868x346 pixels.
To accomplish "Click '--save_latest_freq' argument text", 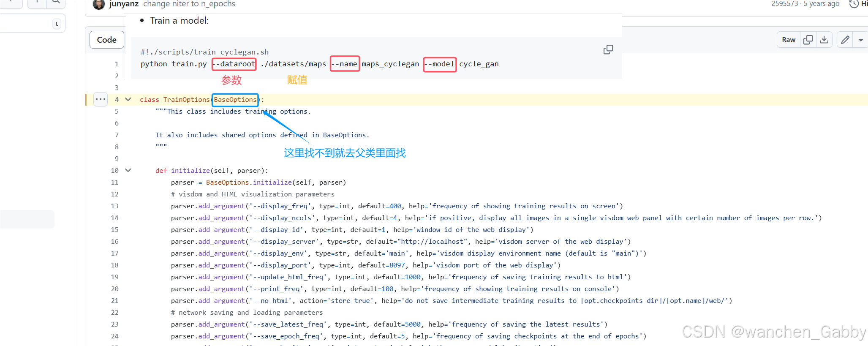I will click(288, 324).
